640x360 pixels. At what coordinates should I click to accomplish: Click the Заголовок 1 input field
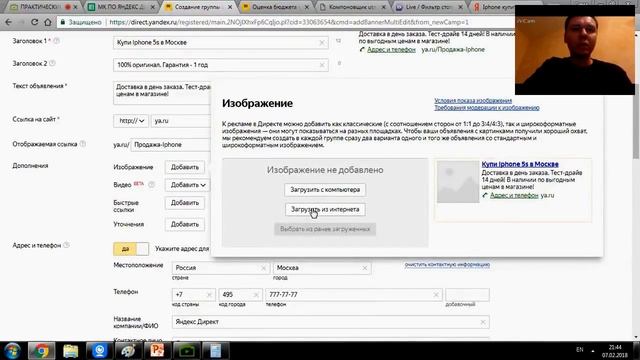point(220,42)
